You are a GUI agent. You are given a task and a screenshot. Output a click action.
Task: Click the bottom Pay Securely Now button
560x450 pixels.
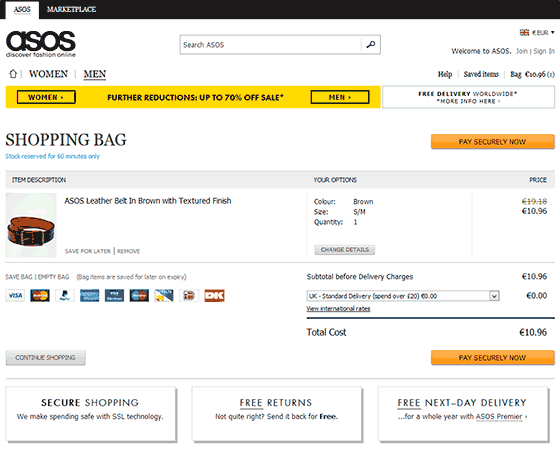(x=492, y=358)
